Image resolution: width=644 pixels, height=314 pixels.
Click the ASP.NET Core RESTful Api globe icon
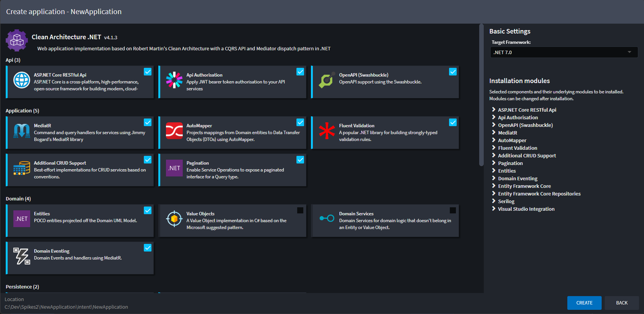[x=22, y=80]
